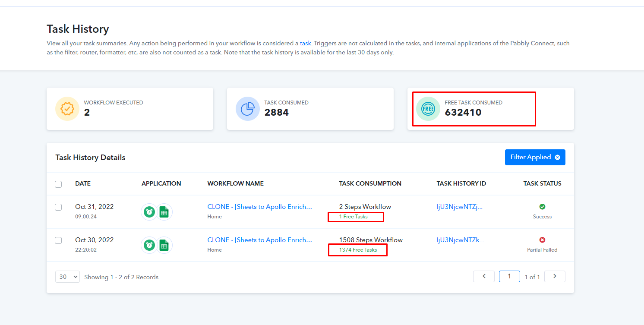The image size is (644, 325).
Task: Click the scheduler clock icon in Oct 30 row
Action: coord(149,245)
